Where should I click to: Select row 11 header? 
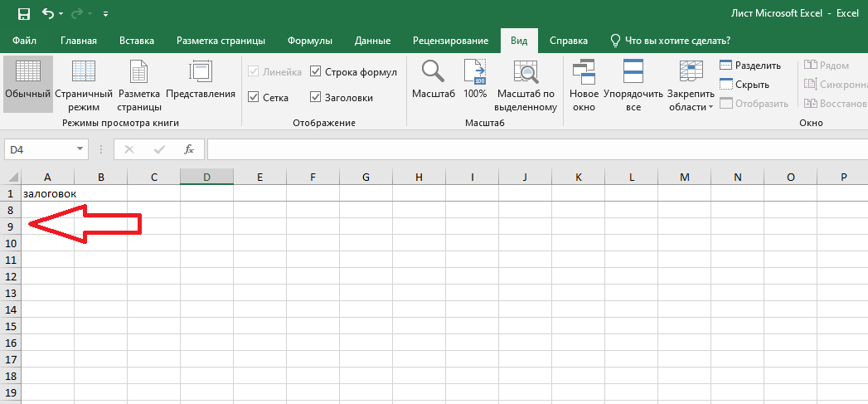pyautogui.click(x=11, y=260)
